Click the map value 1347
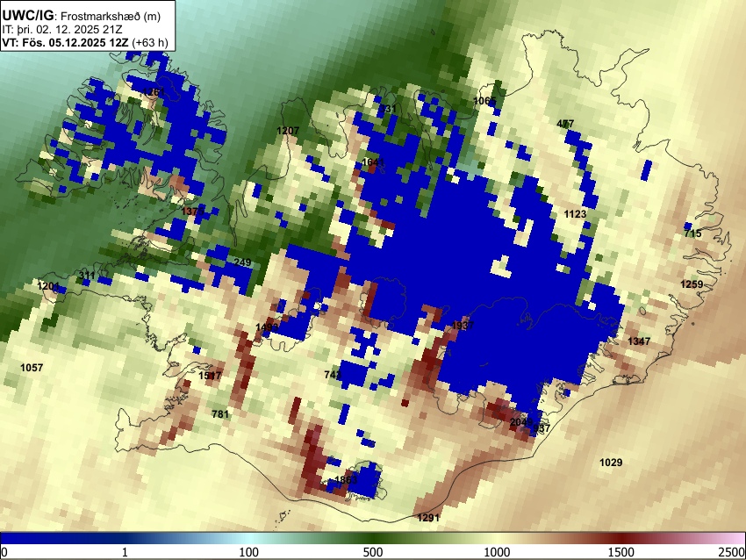The height and width of the screenshot is (560, 746). [638, 341]
